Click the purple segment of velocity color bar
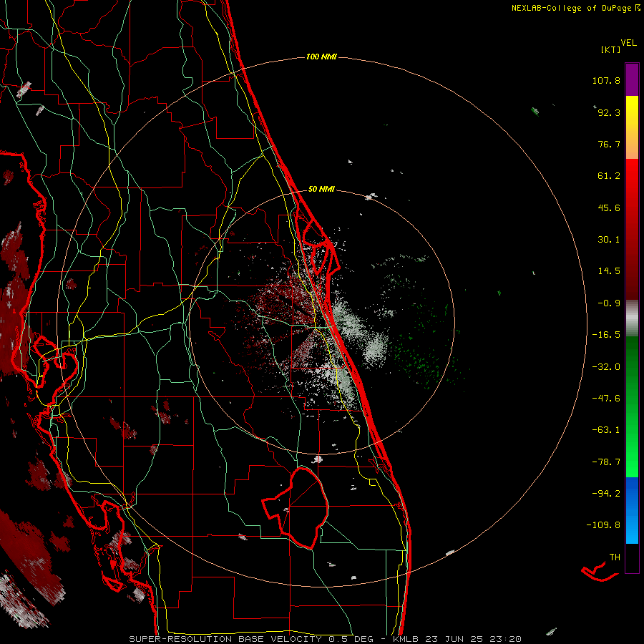The height and width of the screenshot is (644, 644). [632, 79]
